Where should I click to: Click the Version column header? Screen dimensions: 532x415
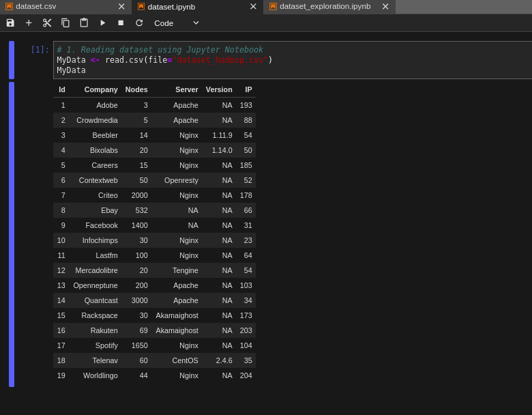tap(219, 89)
